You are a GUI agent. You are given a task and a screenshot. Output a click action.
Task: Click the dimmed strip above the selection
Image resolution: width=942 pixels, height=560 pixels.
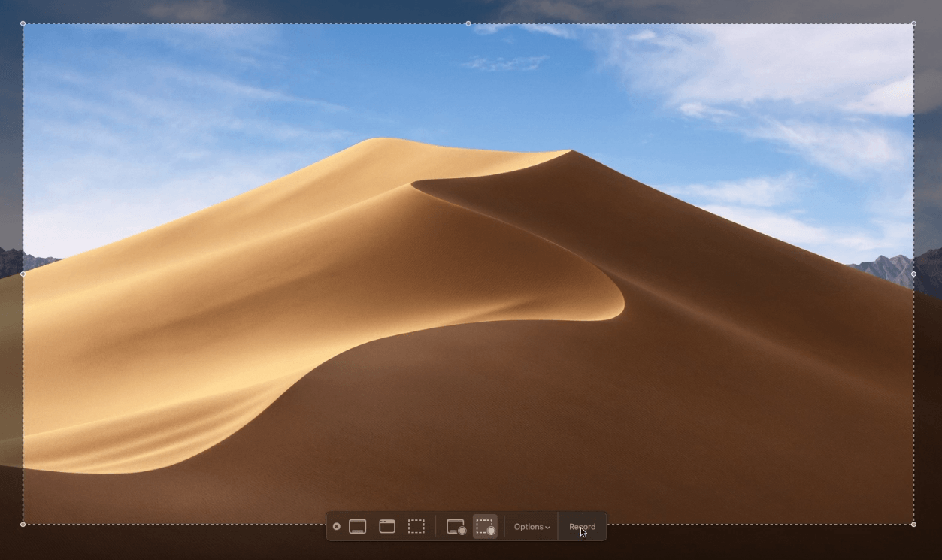pos(301,11)
